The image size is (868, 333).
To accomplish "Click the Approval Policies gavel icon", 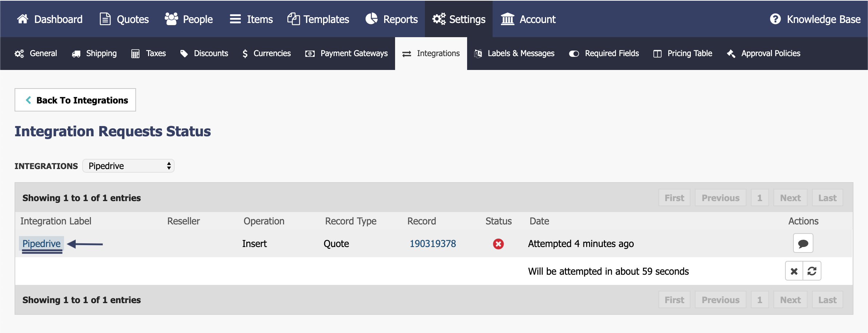I will (x=731, y=54).
